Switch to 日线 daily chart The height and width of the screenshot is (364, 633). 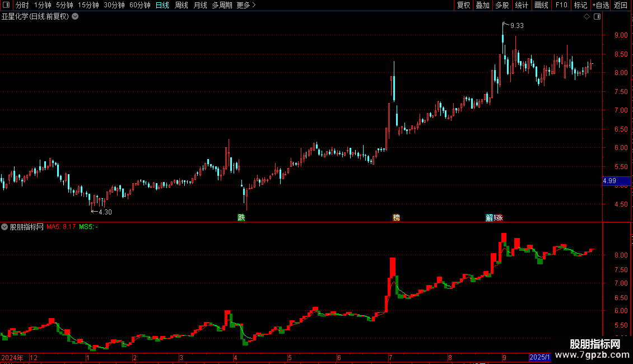click(x=162, y=5)
